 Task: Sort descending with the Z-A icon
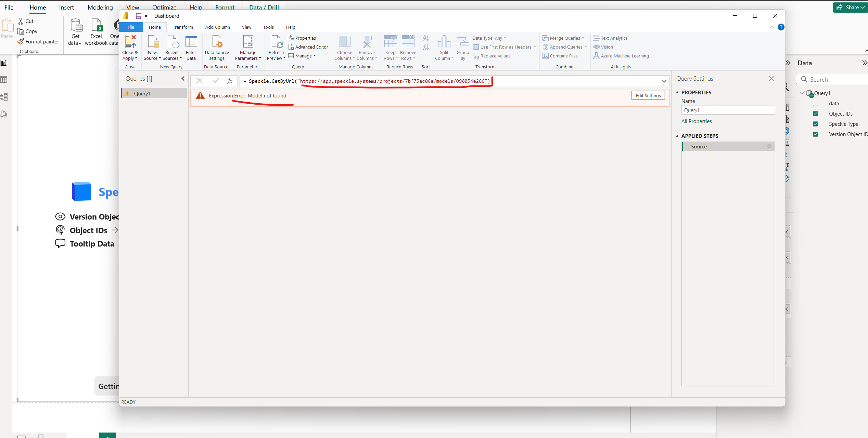[426, 47]
